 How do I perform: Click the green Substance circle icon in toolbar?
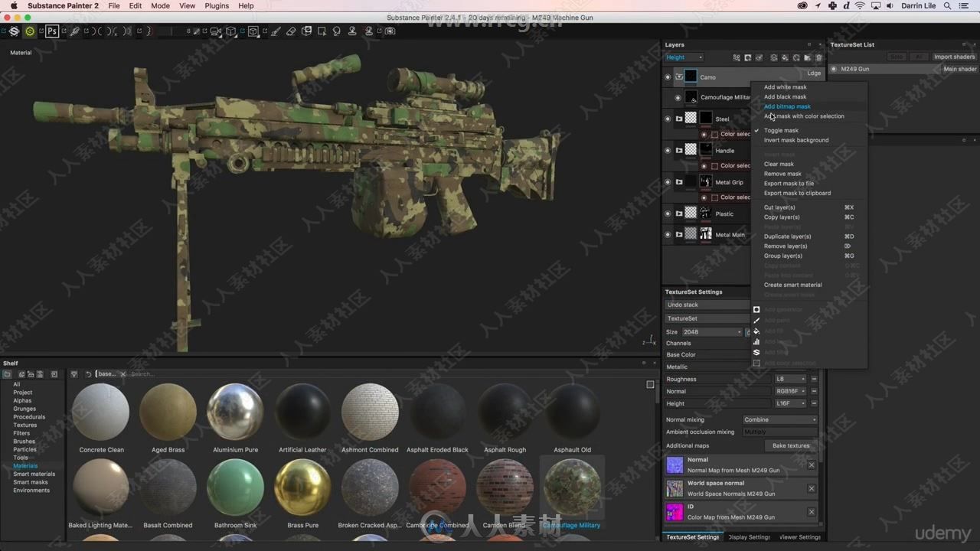point(29,31)
